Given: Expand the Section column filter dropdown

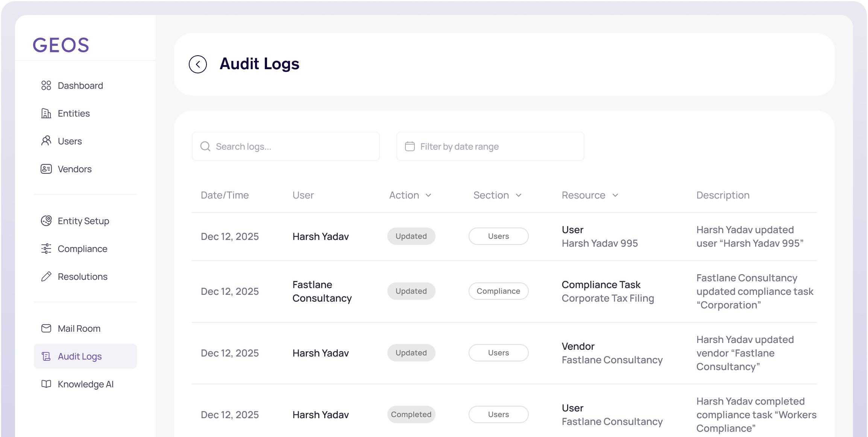Looking at the screenshot, I should point(519,195).
